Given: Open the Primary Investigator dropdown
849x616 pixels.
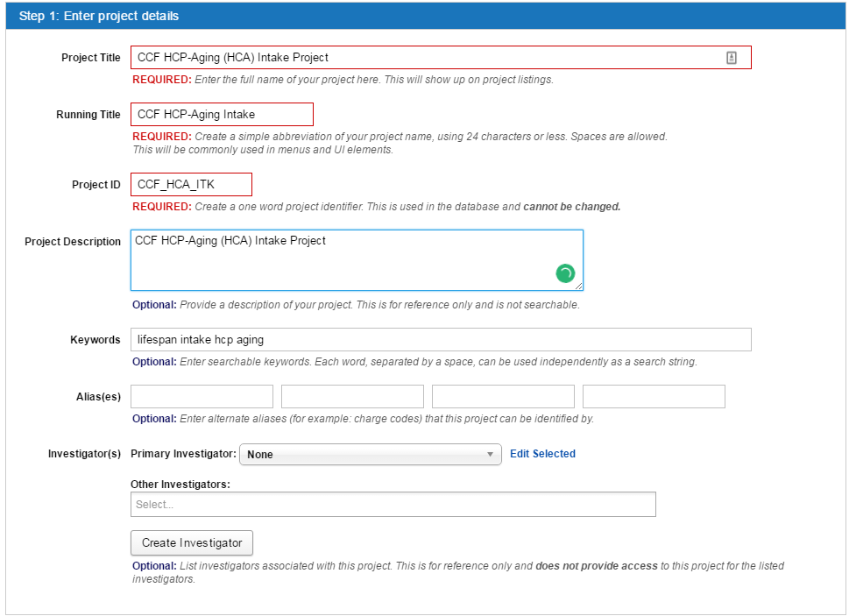Looking at the screenshot, I should 370,454.
